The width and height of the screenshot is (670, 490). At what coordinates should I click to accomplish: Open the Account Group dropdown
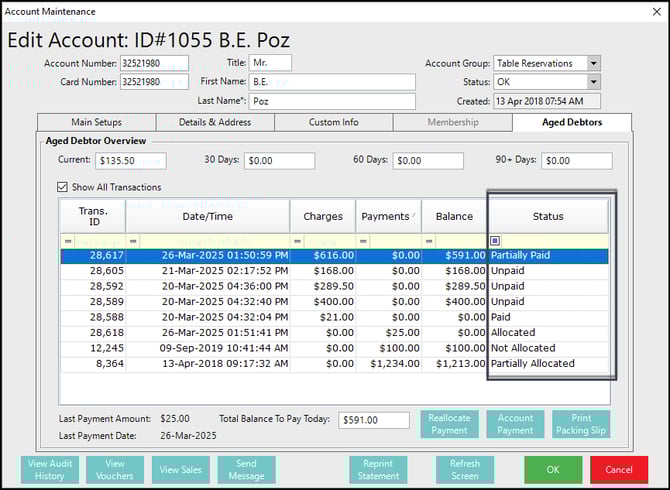pos(593,63)
